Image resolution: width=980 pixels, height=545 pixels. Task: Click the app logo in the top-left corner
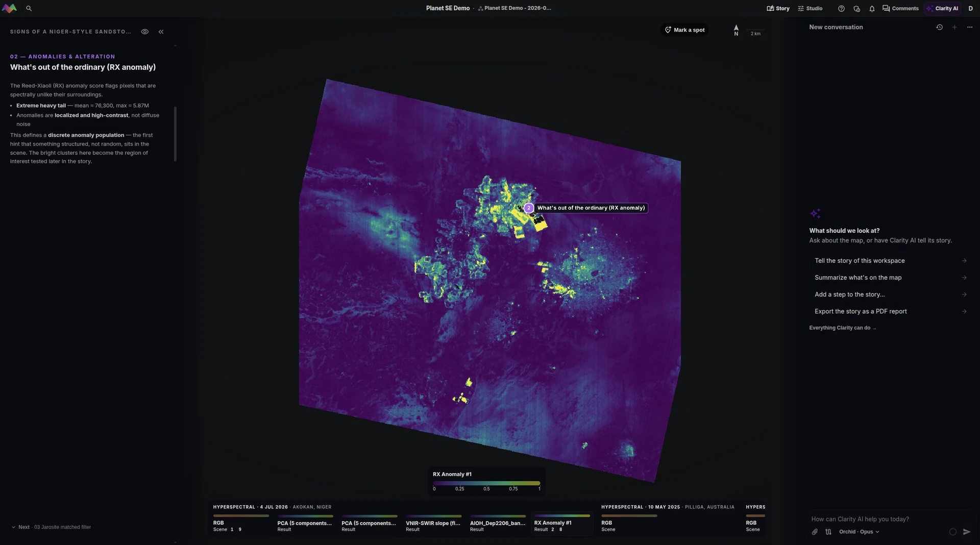pyautogui.click(x=9, y=8)
